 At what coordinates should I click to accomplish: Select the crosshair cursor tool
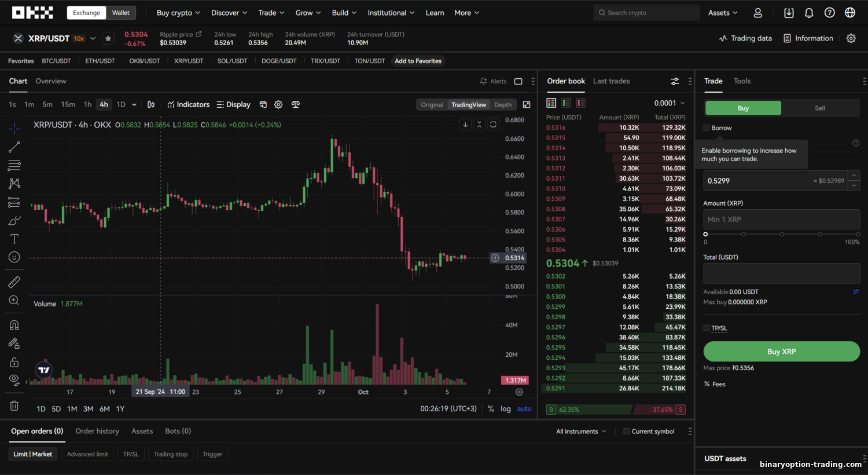pyautogui.click(x=14, y=128)
